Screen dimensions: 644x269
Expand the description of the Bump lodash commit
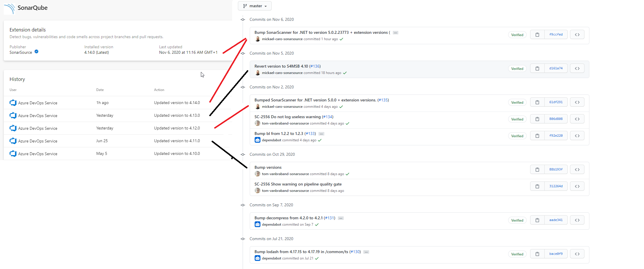click(x=366, y=252)
